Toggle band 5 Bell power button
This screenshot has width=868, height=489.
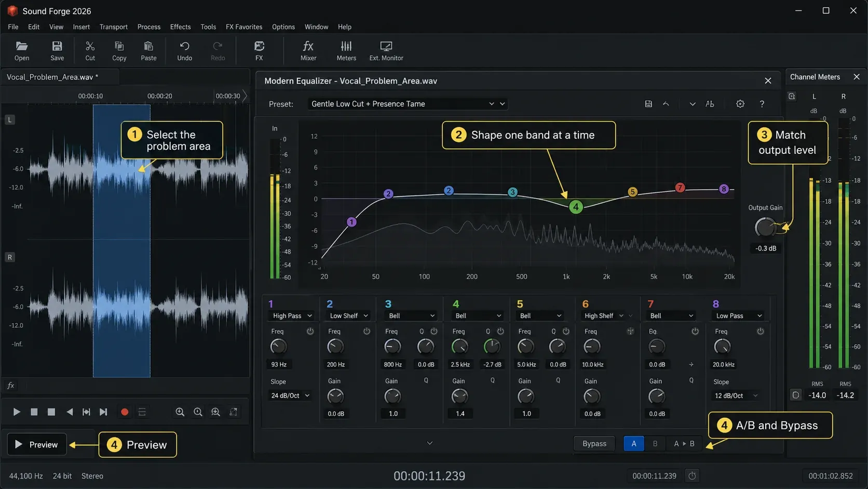coord(566,331)
